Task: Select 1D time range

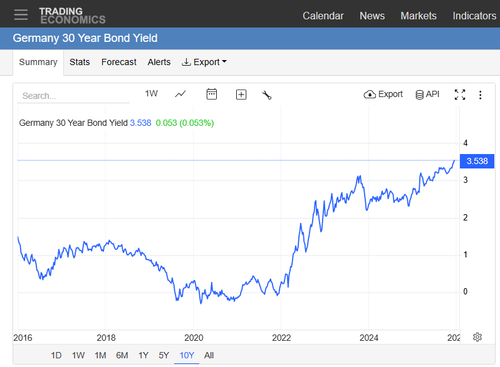Action: (x=56, y=355)
